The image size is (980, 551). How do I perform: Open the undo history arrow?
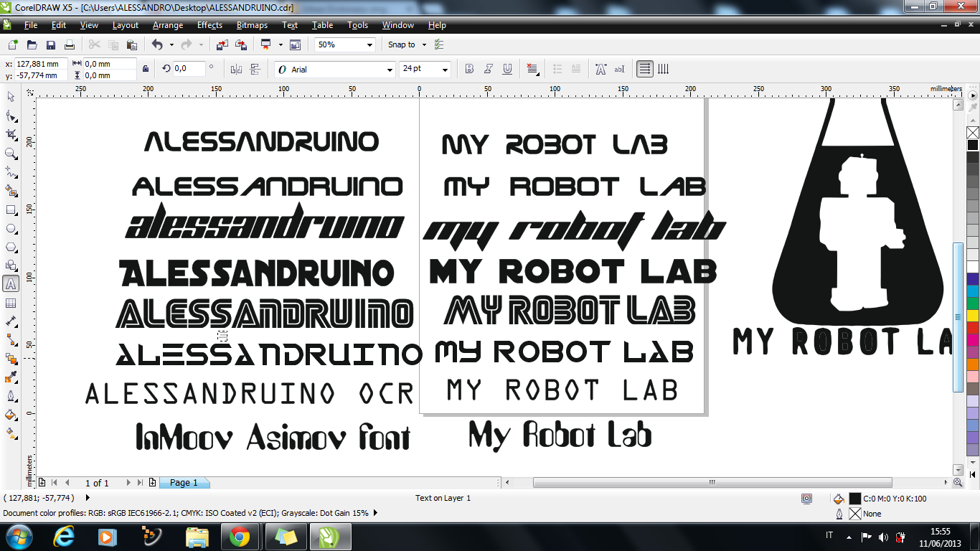(171, 44)
